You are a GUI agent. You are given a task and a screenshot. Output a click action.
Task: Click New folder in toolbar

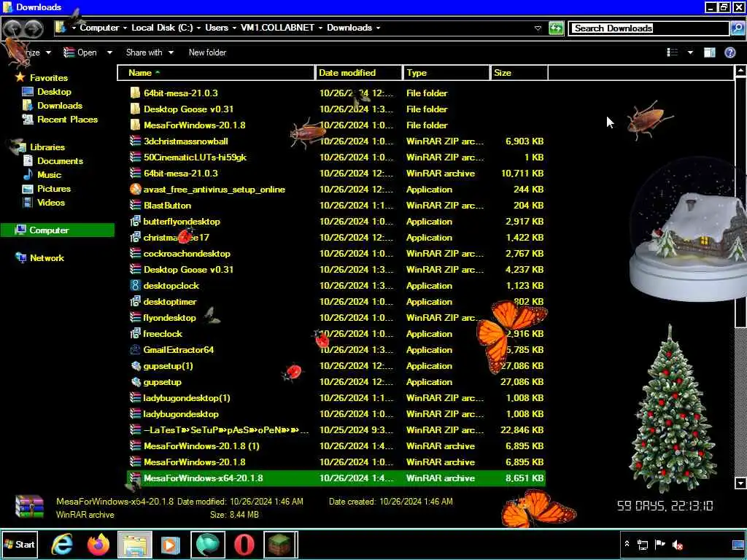pos(207,52)
